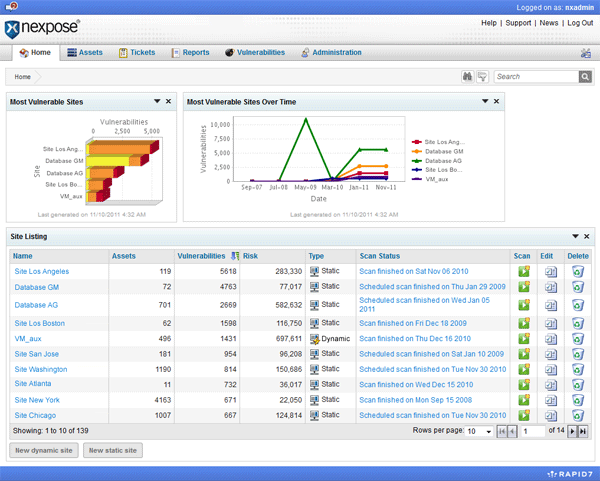
Task: Collapse Most Vulnerable Sites Over Time arrow
Action: click(x=485, y=101)
